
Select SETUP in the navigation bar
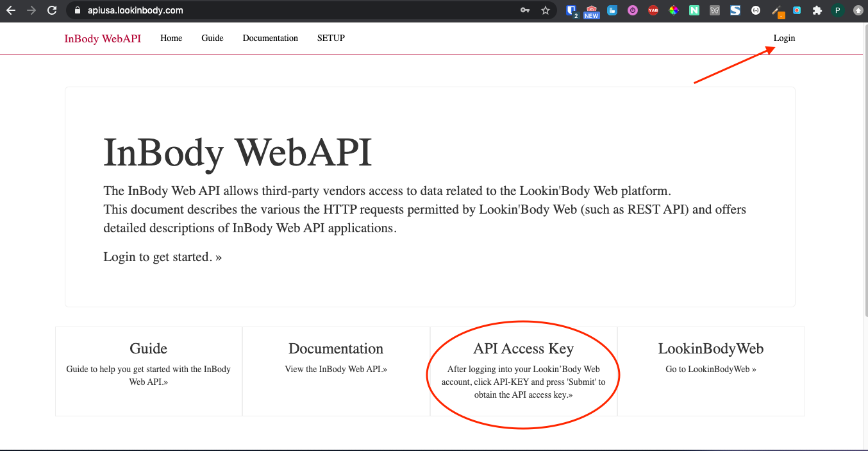pos(331,38)
